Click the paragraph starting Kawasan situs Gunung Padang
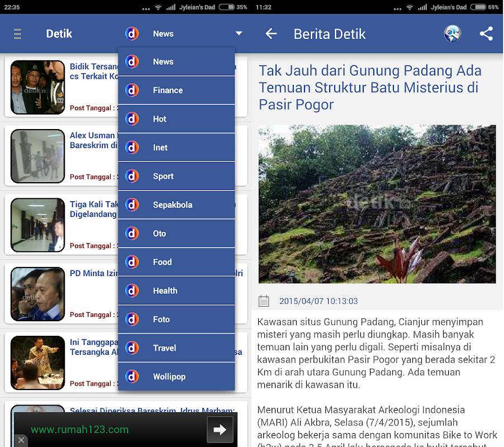This screenshot has width=504, height=447. coord(376,353)
